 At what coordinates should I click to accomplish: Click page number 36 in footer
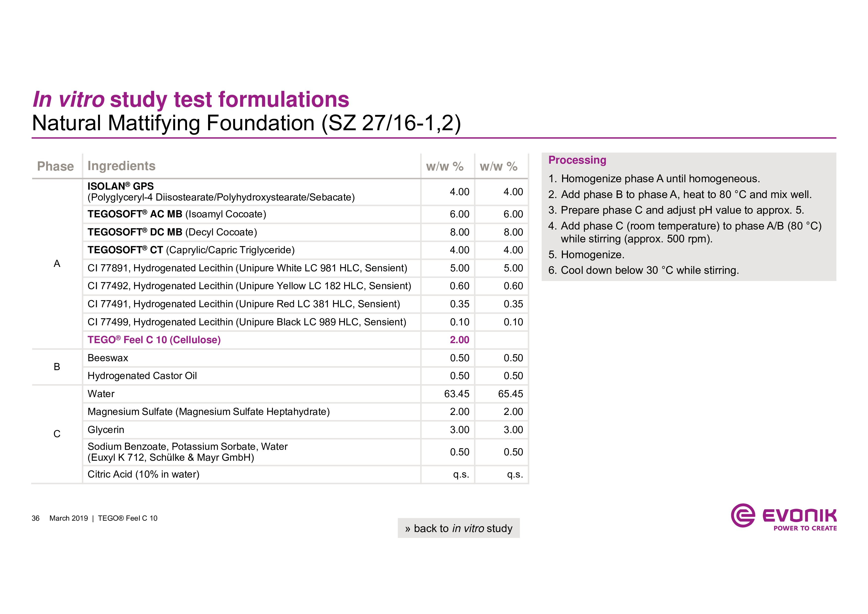(36, 518)
